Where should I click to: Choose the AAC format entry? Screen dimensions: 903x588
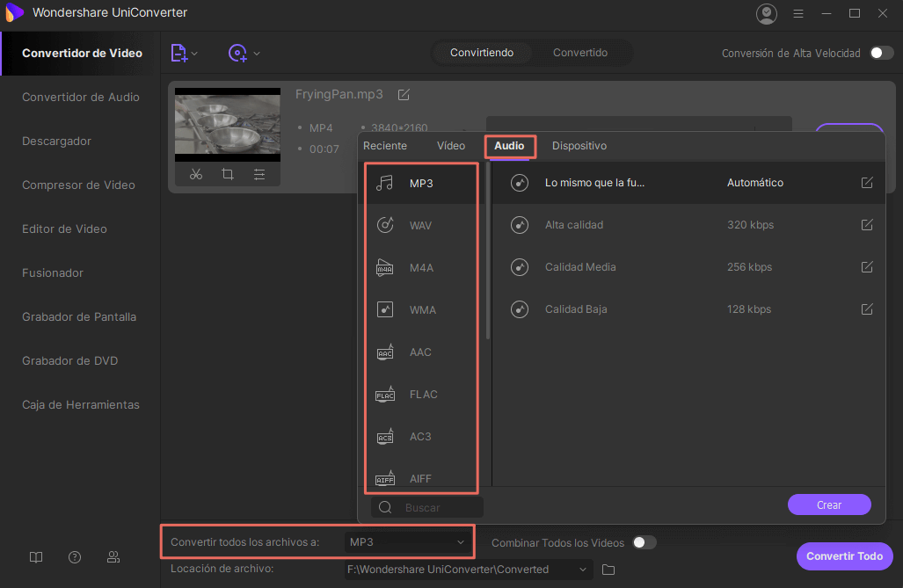421,352
